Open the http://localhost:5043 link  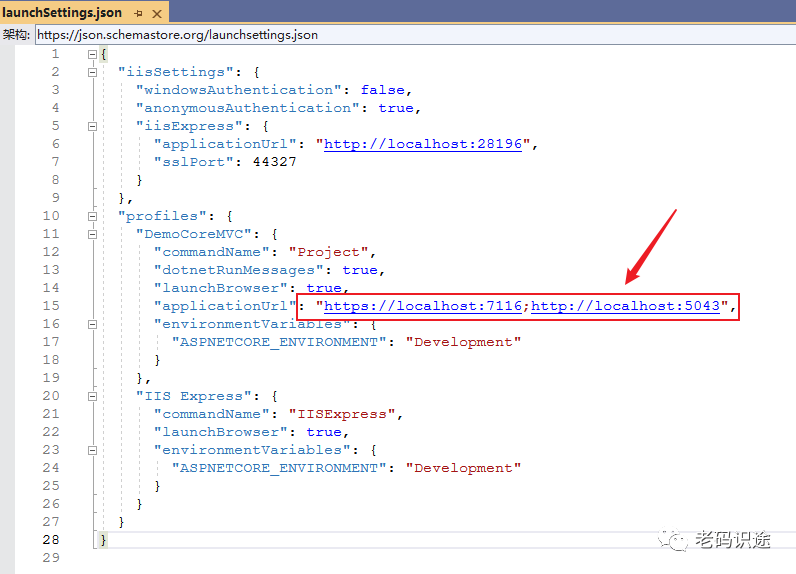625,306
